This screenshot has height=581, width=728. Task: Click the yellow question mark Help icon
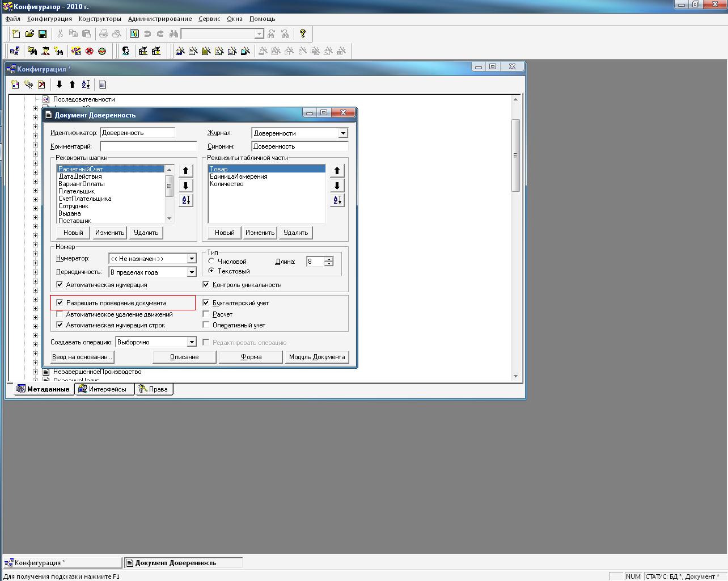(x=303, y=34)
